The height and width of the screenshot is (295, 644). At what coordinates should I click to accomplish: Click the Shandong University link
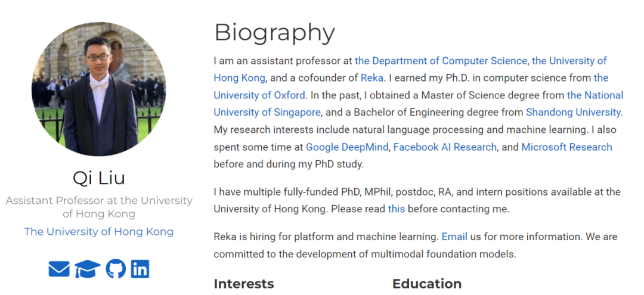(573, 112)
